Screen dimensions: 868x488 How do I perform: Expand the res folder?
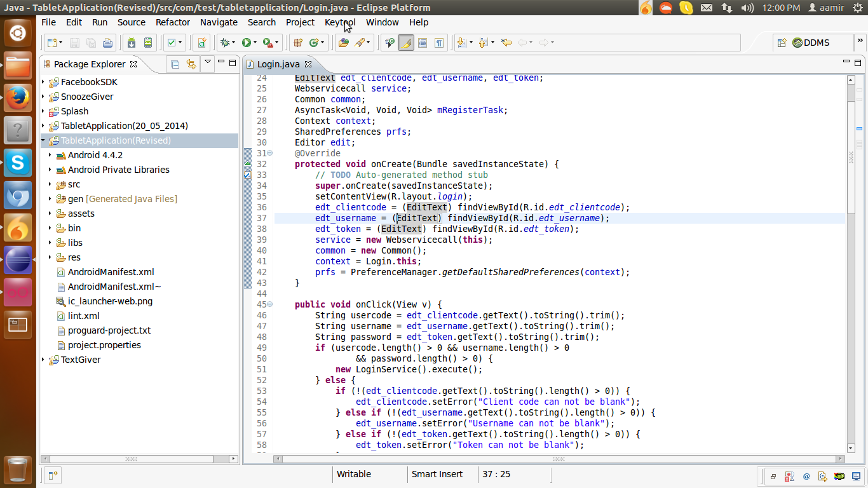tap(50, 257)
